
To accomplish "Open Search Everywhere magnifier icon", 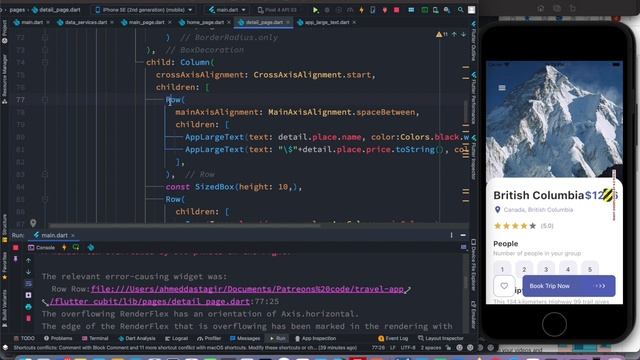I will [460, 10].
